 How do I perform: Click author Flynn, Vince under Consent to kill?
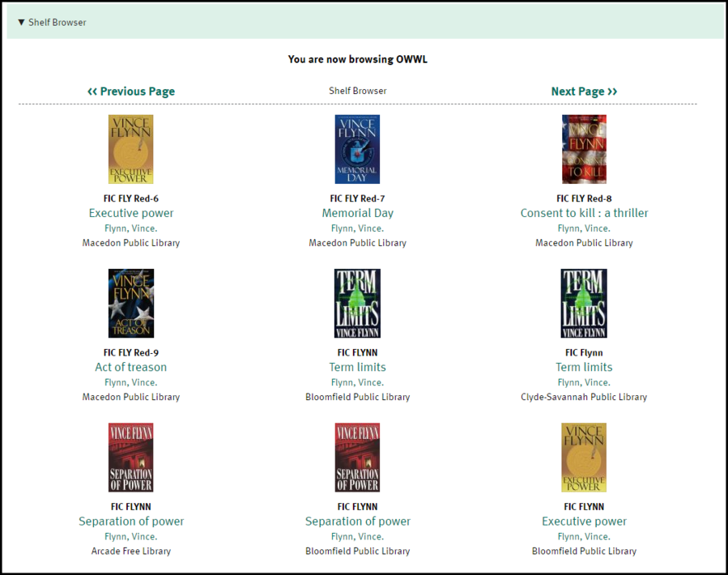584,228
